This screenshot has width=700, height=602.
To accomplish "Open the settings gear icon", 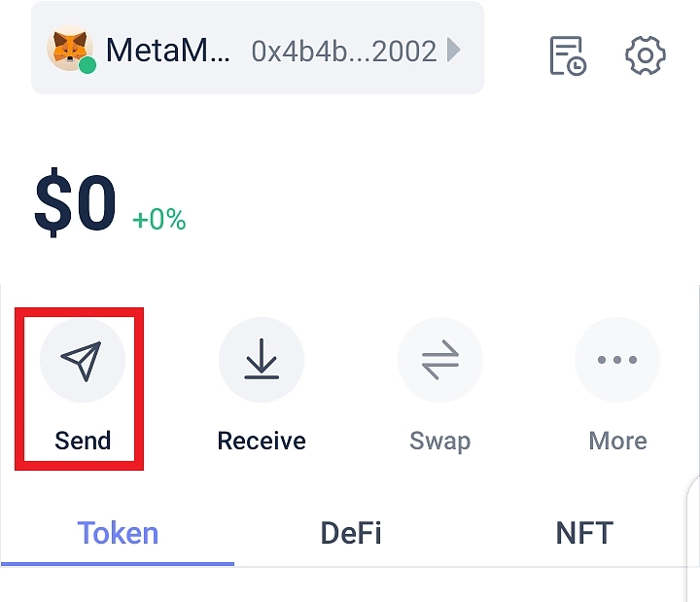I will pyautogui.click(x=646, y=55).
